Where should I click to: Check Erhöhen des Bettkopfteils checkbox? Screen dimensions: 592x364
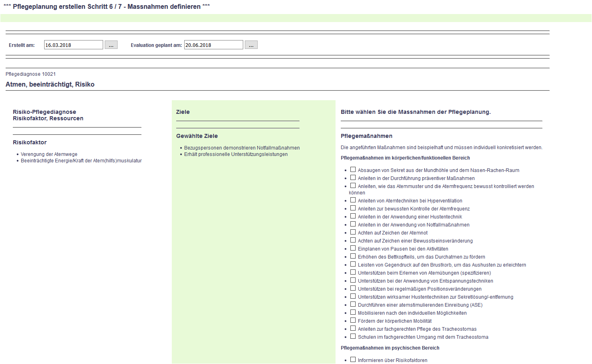[353, 256]
